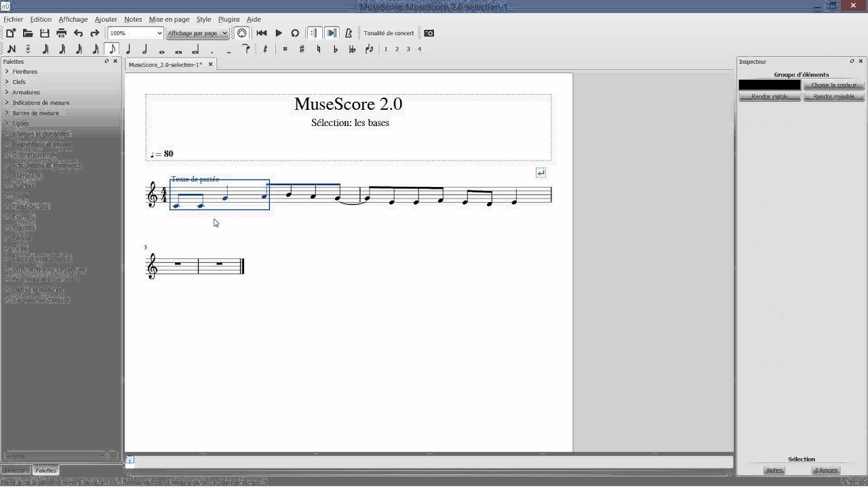Apply a double sharp accidental

(x=285, y=49)
